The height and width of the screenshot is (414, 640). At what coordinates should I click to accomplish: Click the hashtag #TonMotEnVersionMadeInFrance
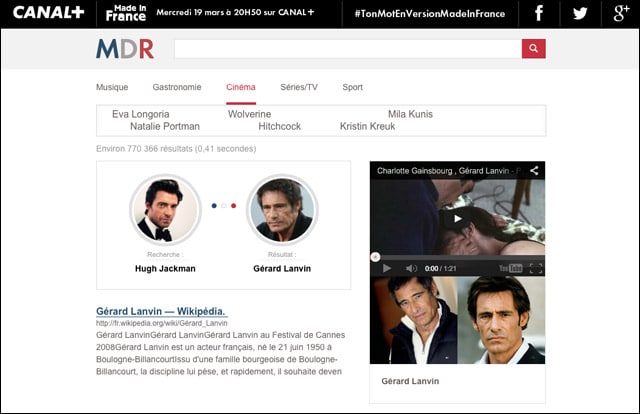coord(430,14)
